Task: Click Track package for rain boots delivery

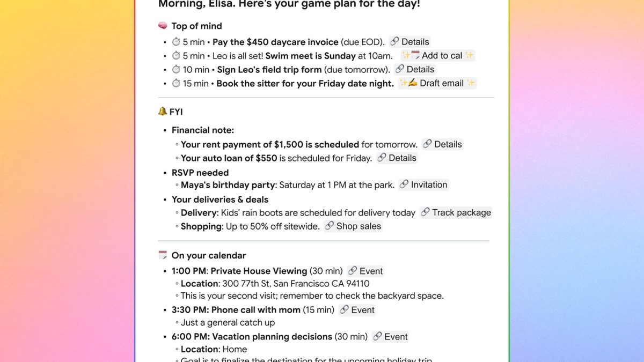Action: point(456,212)
